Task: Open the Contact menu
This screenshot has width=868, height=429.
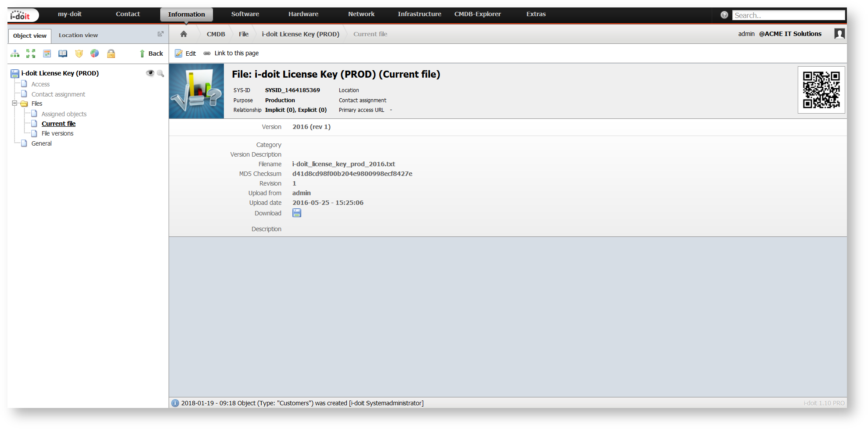Action: tap(128, 14)
